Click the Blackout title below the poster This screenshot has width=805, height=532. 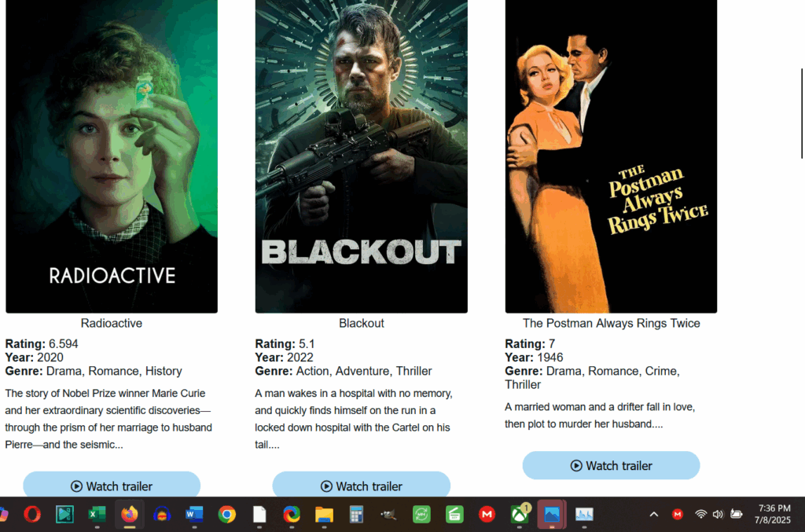coord(362,323)
